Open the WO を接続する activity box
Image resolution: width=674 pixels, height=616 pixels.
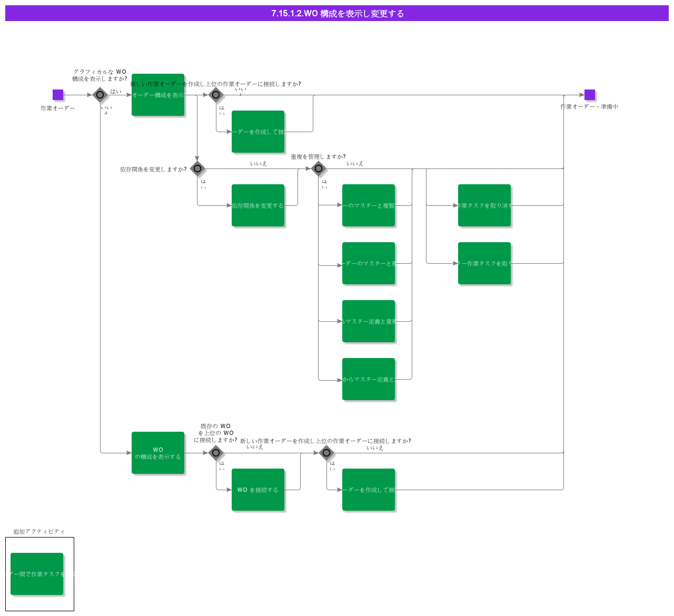tap(258, 490)
